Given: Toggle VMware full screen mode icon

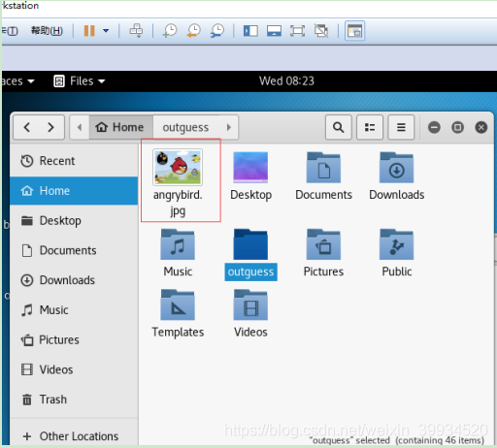Looking at the screenshot, I should pyautogui.click(x=297, y=31).
